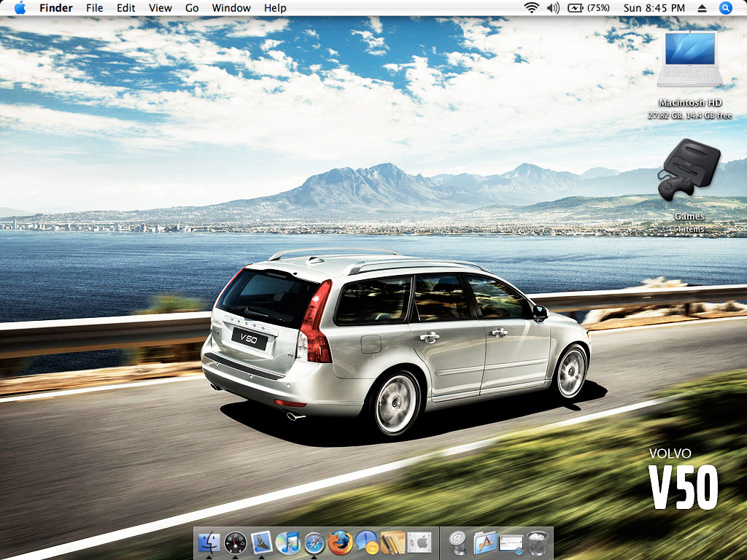Screen dimensions: 747x560
Task: Open the Go menu
Action: point(192,8)
